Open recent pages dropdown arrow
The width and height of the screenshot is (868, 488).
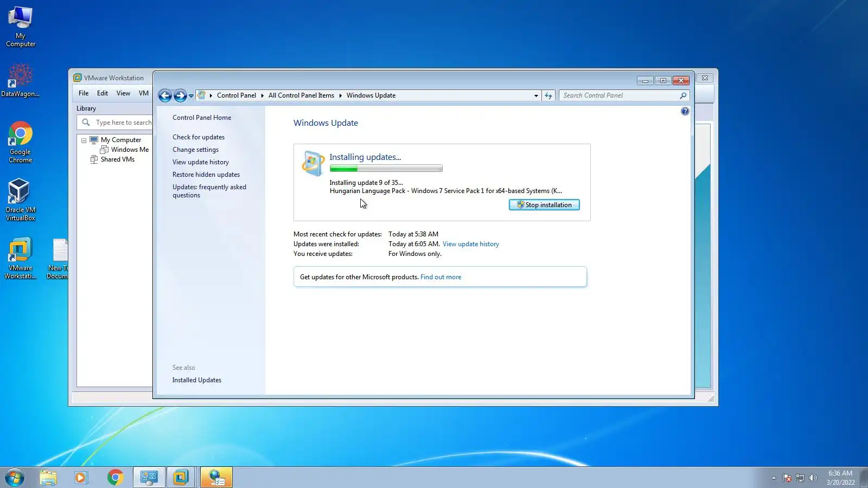(191, 96)
